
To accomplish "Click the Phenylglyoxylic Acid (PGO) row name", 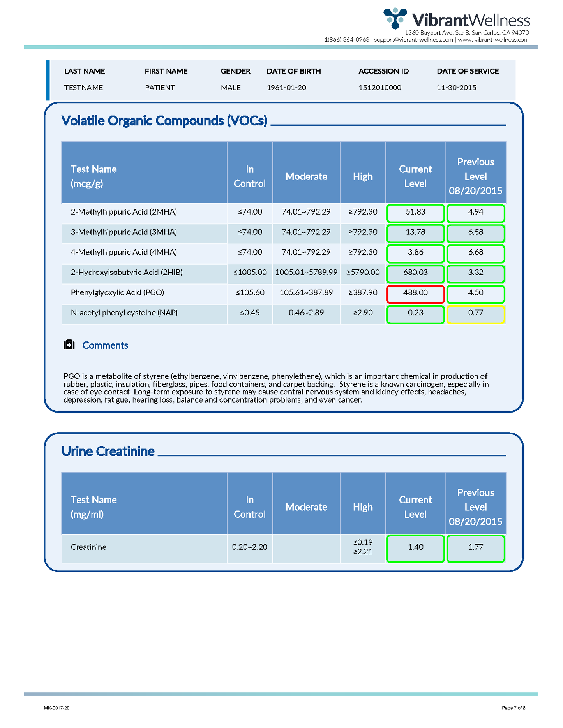I will tap(117, 292).
